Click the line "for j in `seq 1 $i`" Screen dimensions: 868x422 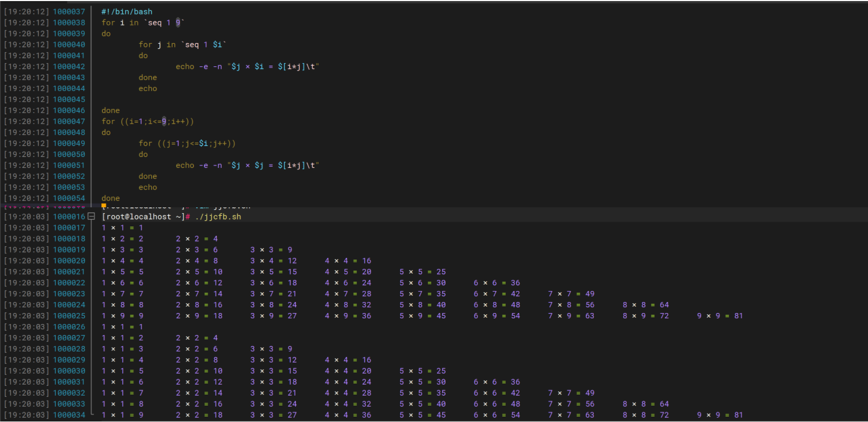coord(182,45)
